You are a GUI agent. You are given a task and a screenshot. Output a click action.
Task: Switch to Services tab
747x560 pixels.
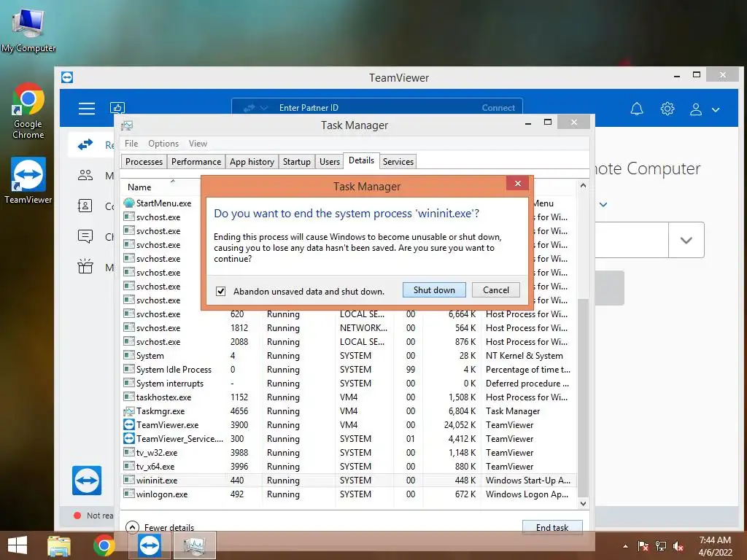(398, 161)
